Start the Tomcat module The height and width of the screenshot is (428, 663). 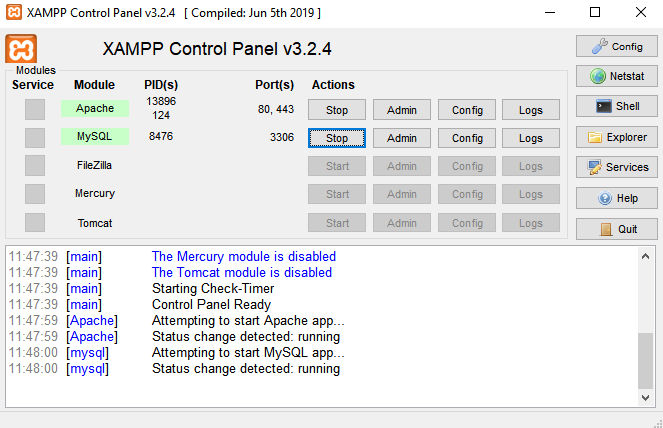(337, 222)
